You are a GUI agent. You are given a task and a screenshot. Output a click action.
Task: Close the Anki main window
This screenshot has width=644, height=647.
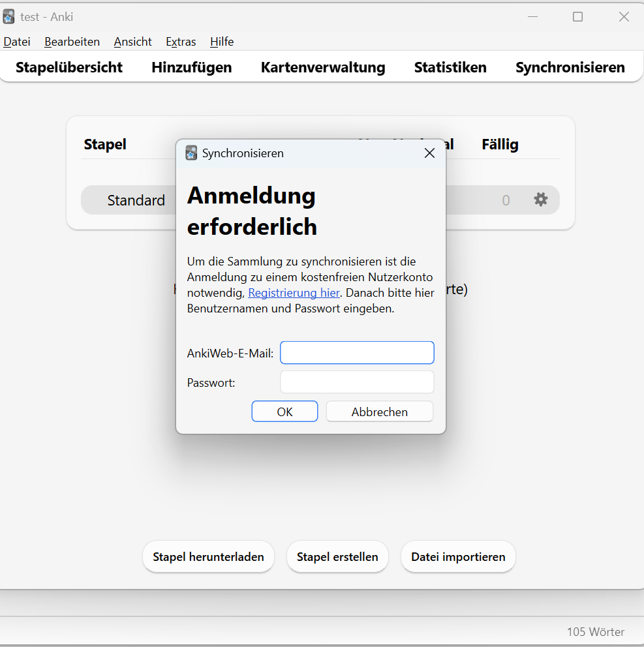point(624,16)
